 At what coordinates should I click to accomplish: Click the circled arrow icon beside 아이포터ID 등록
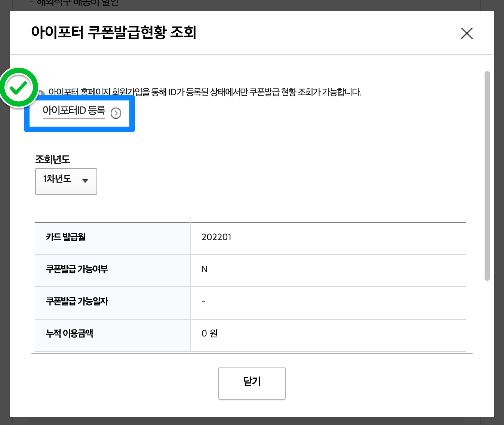click(116, 113)
